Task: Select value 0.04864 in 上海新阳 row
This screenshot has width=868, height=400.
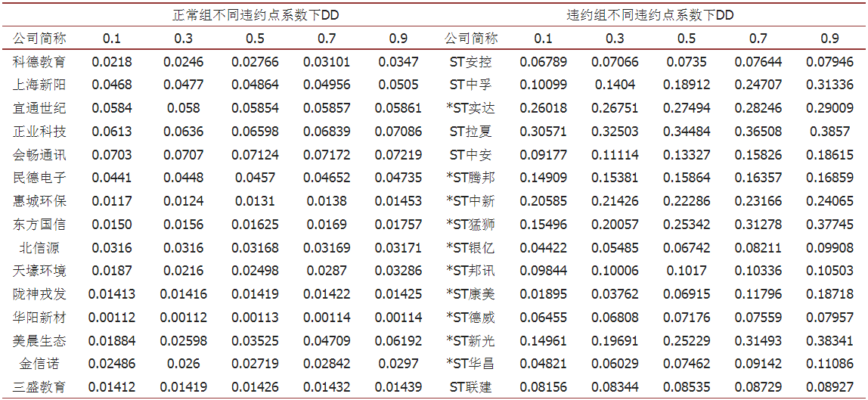Action: point(255,85)
